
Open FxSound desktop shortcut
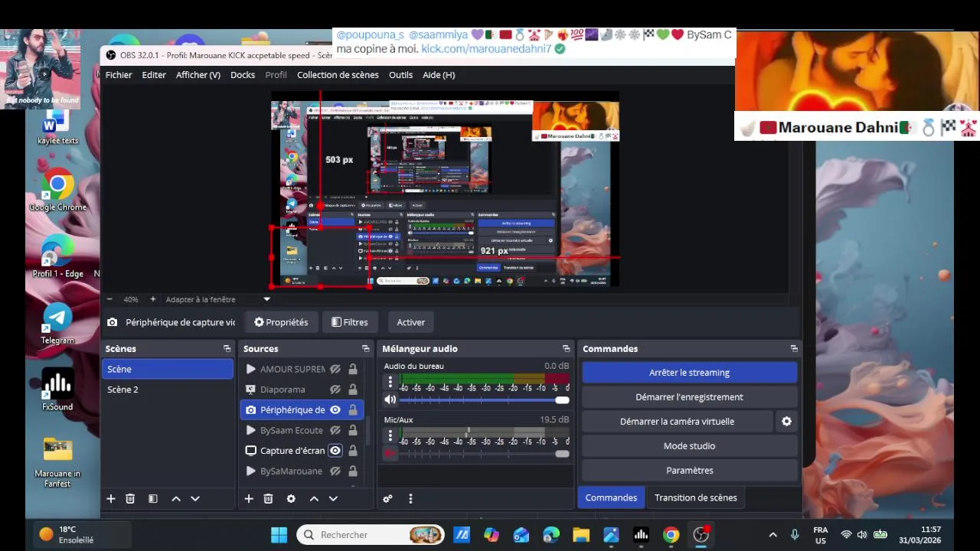[x=57, y=390]
